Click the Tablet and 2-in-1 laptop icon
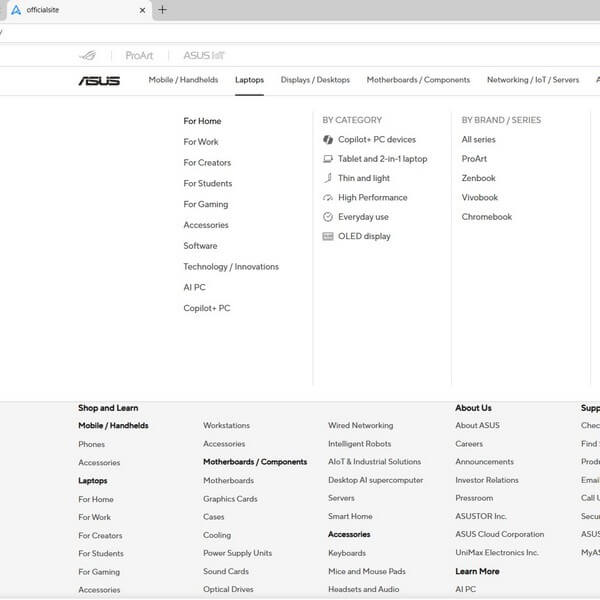The image size is (600, 600). [x=328, y=159]
